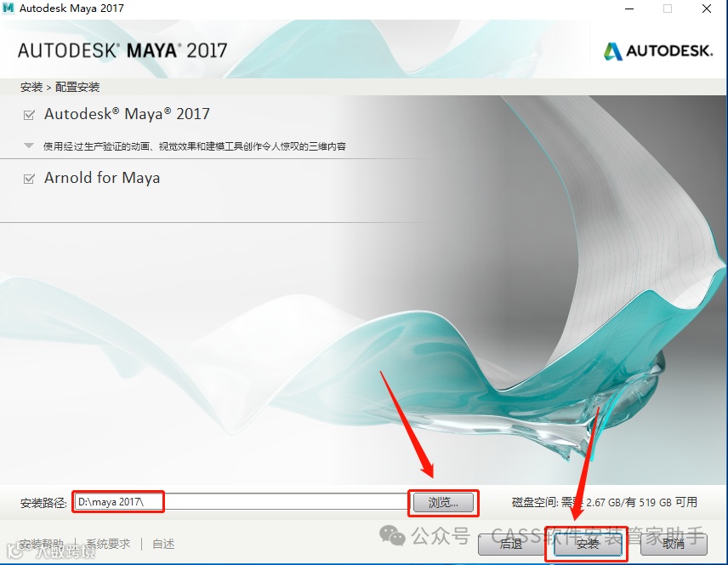The width and height of the screenshot is (728, 565).
Task: Select the Arnold for Maya product title
Action: point(102,178)
